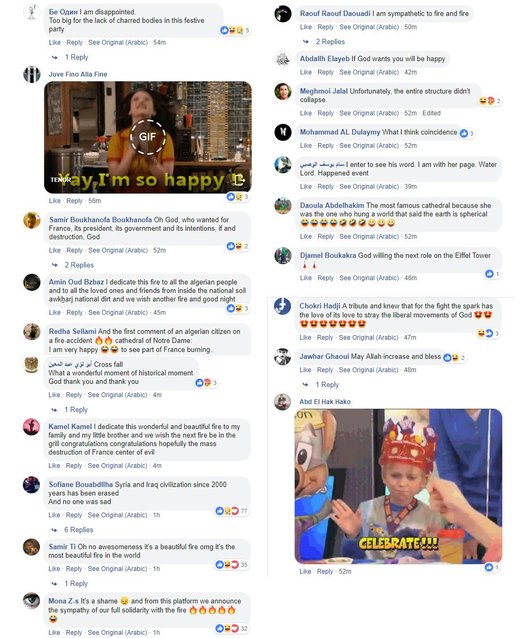Open Mohammad AL Dulaymy's avatar
The image size is (532, 638).
coord(282,132)
